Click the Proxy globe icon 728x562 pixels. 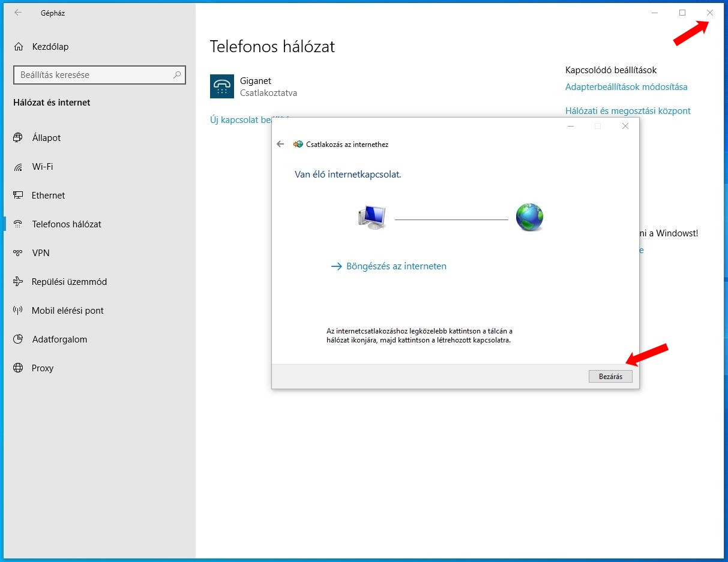pyautogui.click(x=18, y=368)
